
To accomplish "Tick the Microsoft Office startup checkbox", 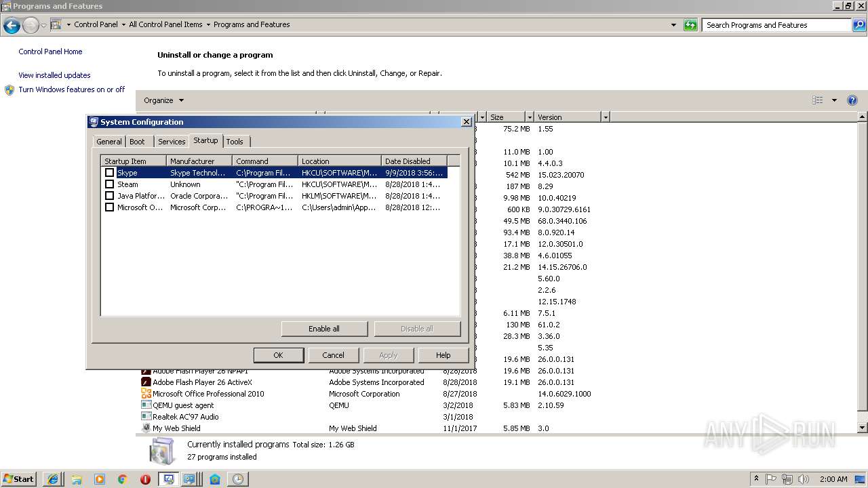I will (x=109, y=207).
